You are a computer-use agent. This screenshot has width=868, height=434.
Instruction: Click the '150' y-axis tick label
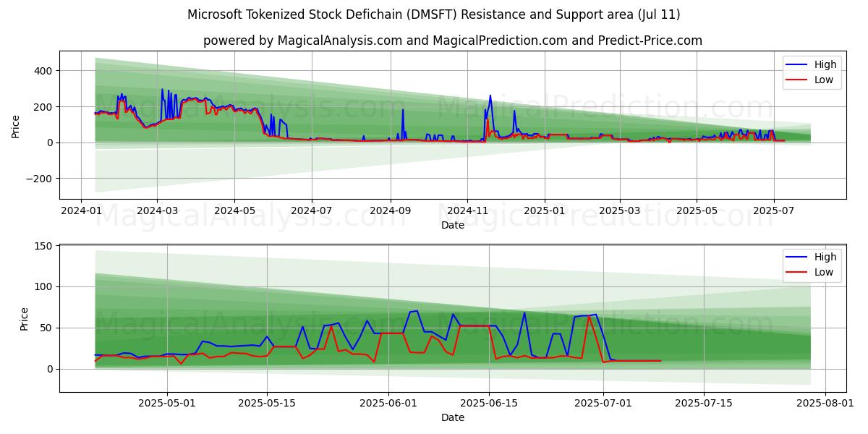[44, 246]
